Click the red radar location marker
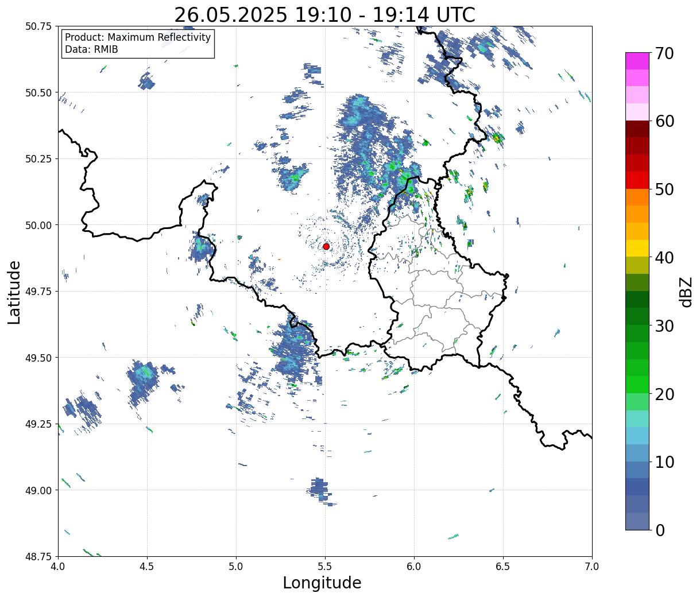The width and height of the screenshot is (700, 597). pos(326,246)
